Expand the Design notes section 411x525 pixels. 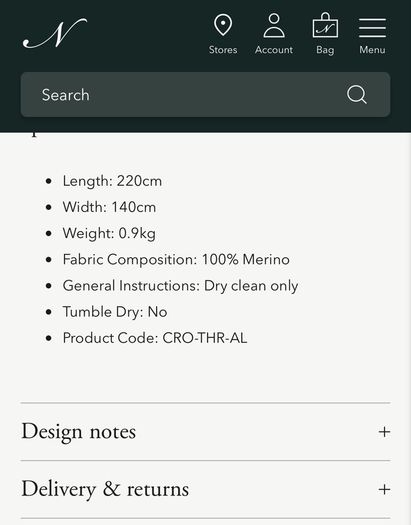[x=206, y=432]
